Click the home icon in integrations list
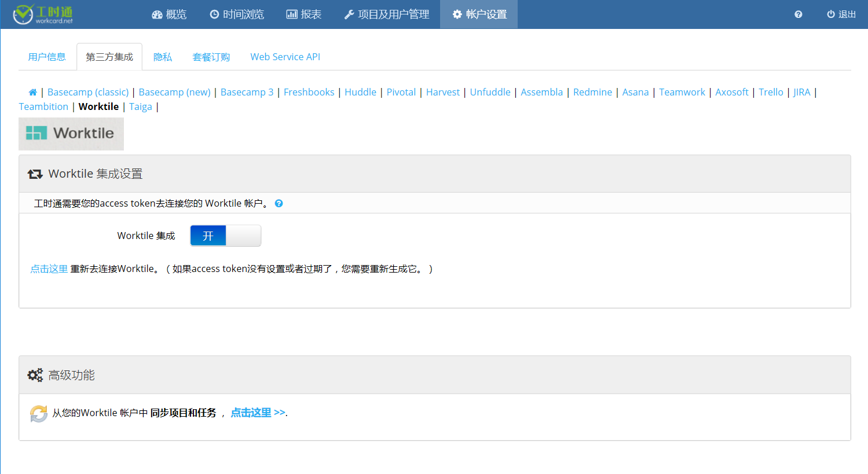This screenshot has height=474, width=868. click(x=33, y=93)
